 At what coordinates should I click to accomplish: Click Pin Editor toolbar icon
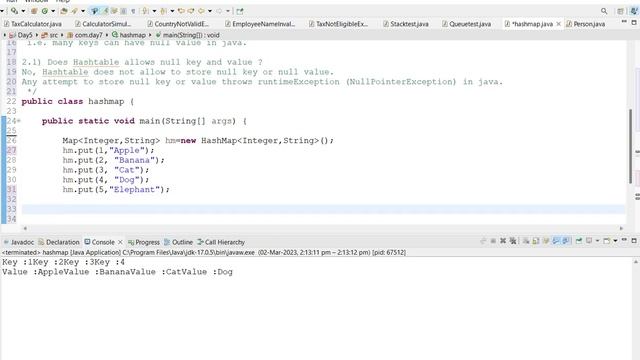point(240,11)
